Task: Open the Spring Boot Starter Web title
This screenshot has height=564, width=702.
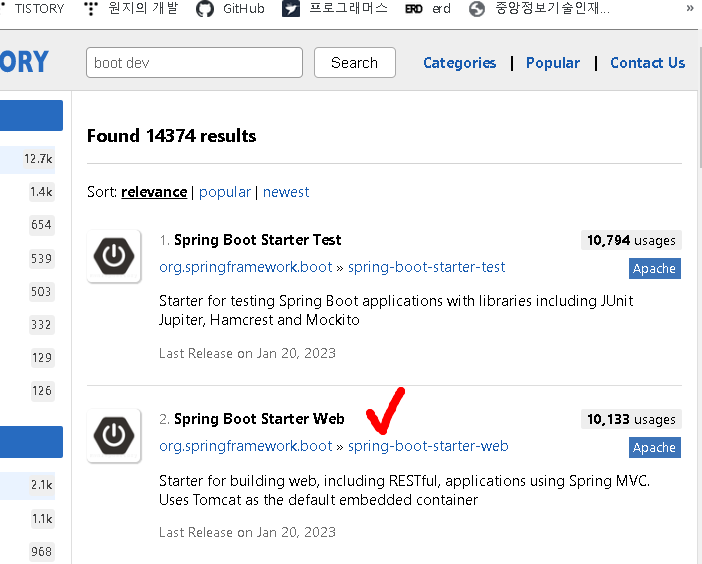Action: (x=259, y=419)
